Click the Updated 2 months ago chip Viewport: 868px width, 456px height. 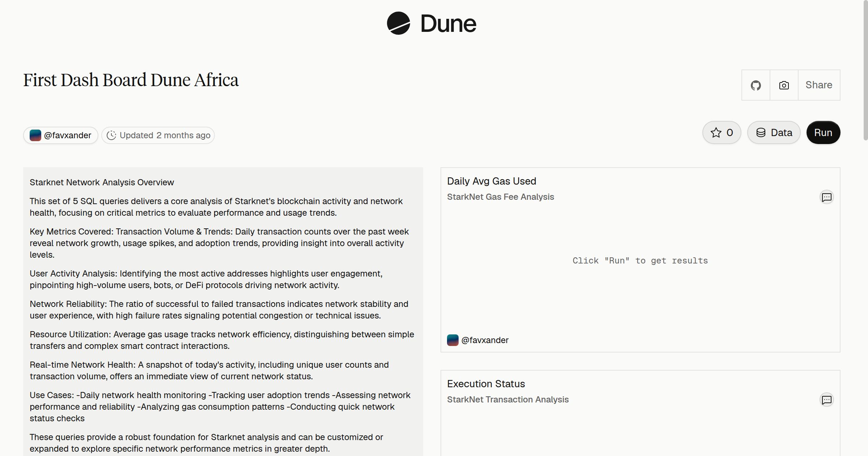coord(158,135)
